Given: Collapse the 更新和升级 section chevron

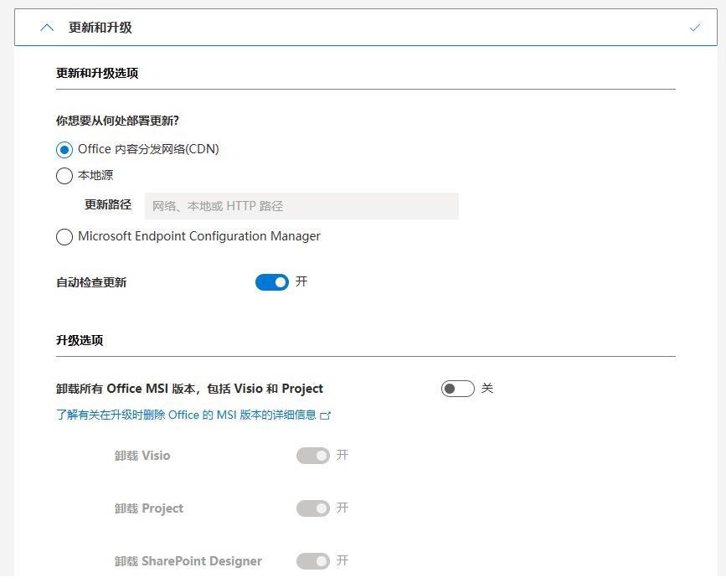Looking at the screenshot, I should click(47, 28).
